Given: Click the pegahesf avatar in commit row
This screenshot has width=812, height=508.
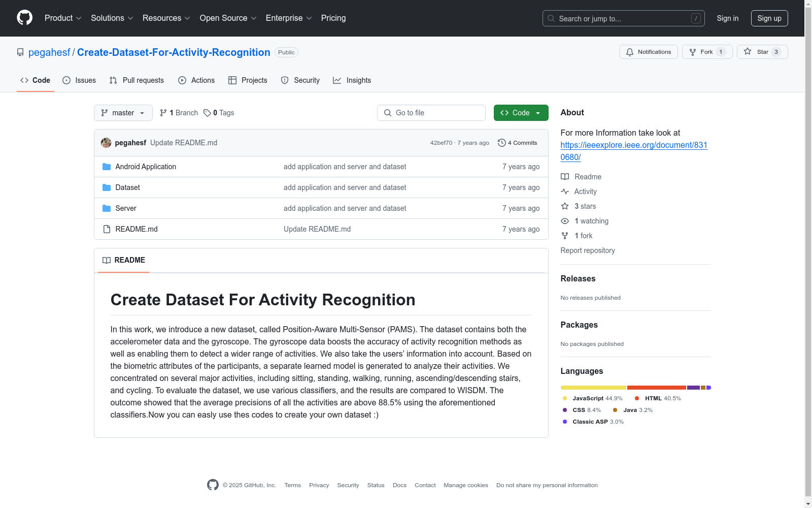Looking at the screenshot, I should (106, 143).
